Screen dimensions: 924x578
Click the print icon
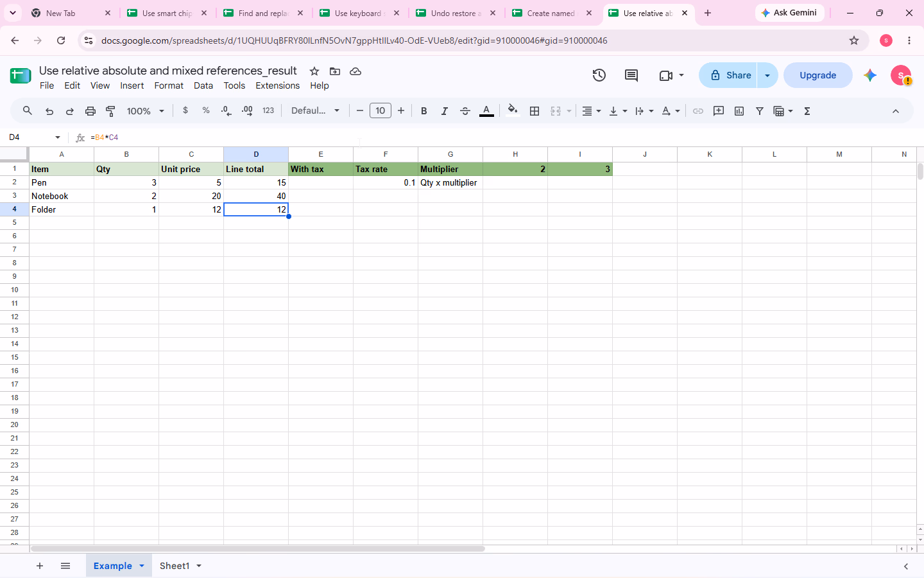coord(90,111)
